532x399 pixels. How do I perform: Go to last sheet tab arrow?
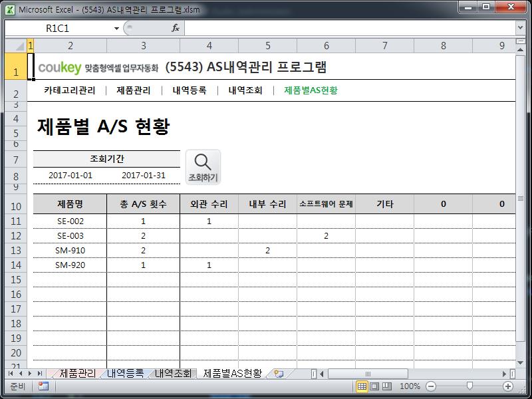coord(40,374)
